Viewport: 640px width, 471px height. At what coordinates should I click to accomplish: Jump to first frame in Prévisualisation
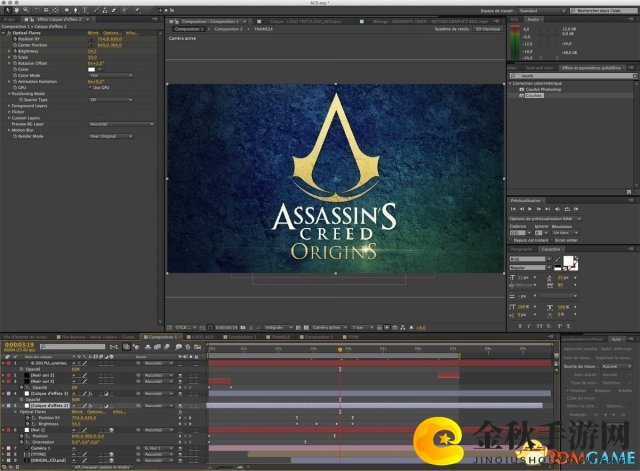513,209
